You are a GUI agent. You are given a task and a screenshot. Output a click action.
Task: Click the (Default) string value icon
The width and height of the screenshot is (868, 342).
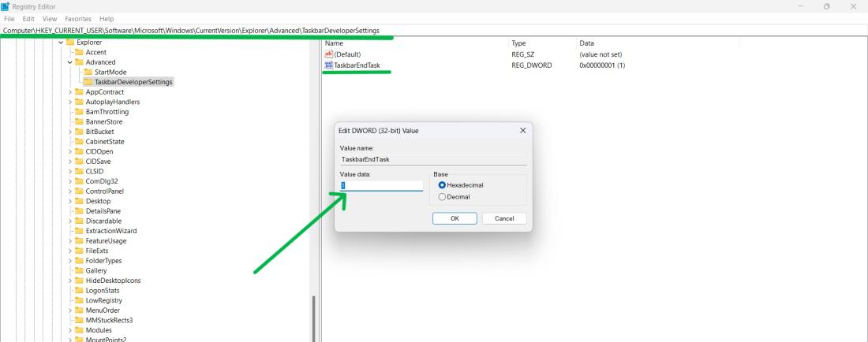(x=329, y=54)
